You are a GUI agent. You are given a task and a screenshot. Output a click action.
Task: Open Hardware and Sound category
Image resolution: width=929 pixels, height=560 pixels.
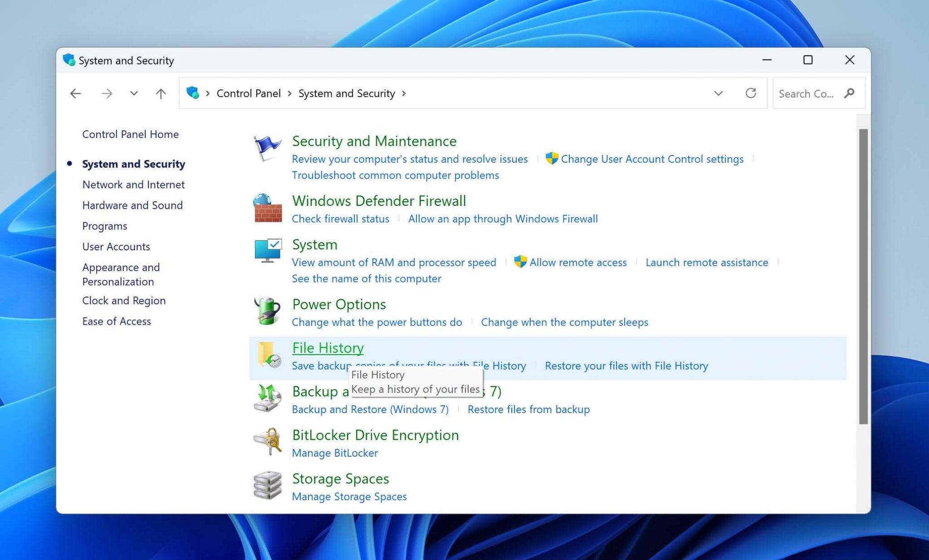tap(132, 205)
